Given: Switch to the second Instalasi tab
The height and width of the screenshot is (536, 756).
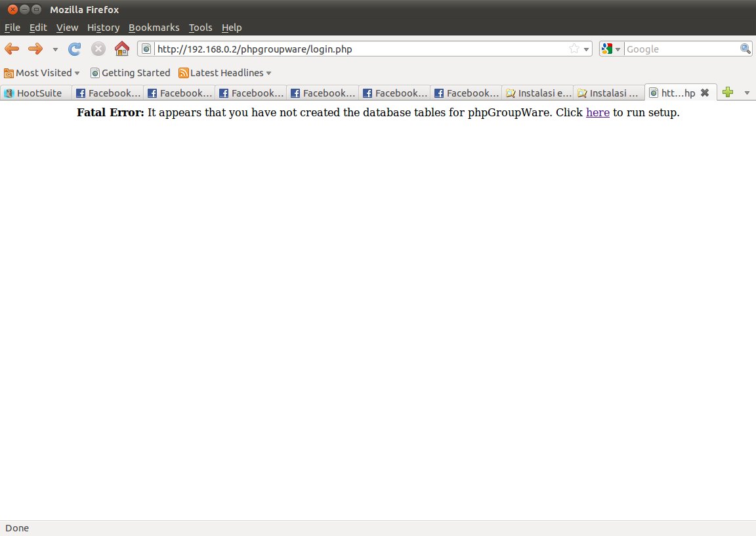Looking at the screenshot, I should (x=609, y=93).
